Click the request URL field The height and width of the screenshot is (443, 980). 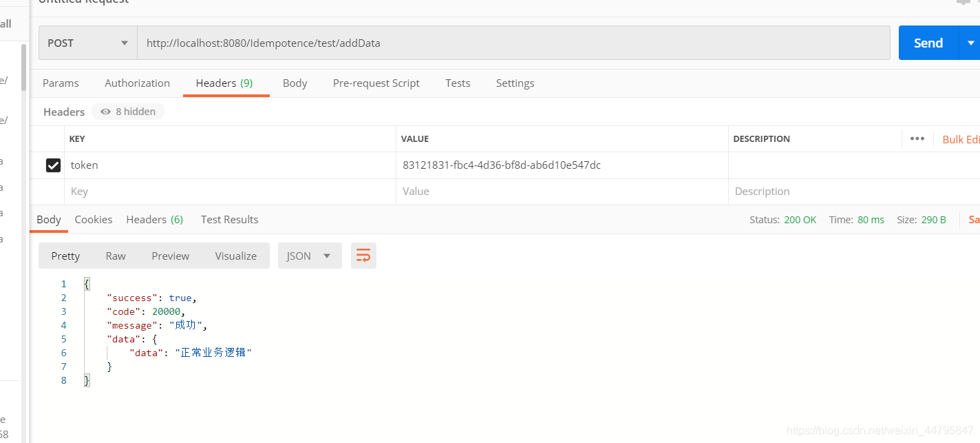tap(513, 43)
